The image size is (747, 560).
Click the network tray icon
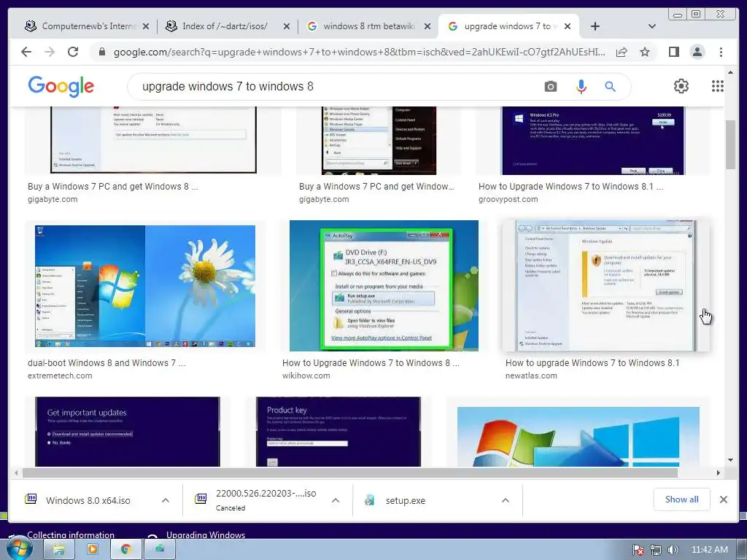[656, 550]
